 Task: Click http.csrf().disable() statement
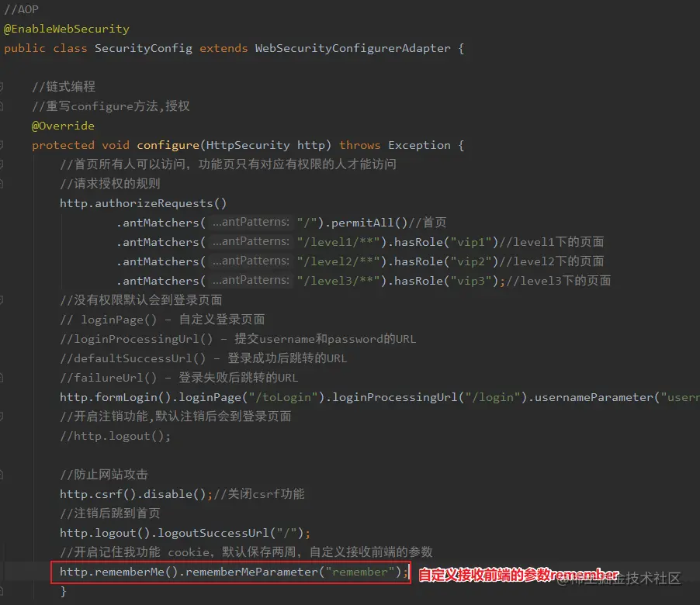coord(136,494)
